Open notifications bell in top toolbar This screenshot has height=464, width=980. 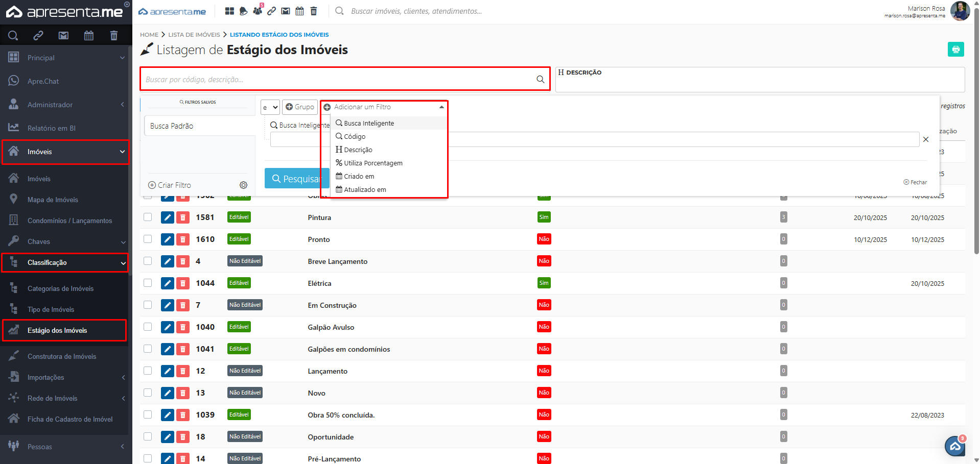point(244,11)
